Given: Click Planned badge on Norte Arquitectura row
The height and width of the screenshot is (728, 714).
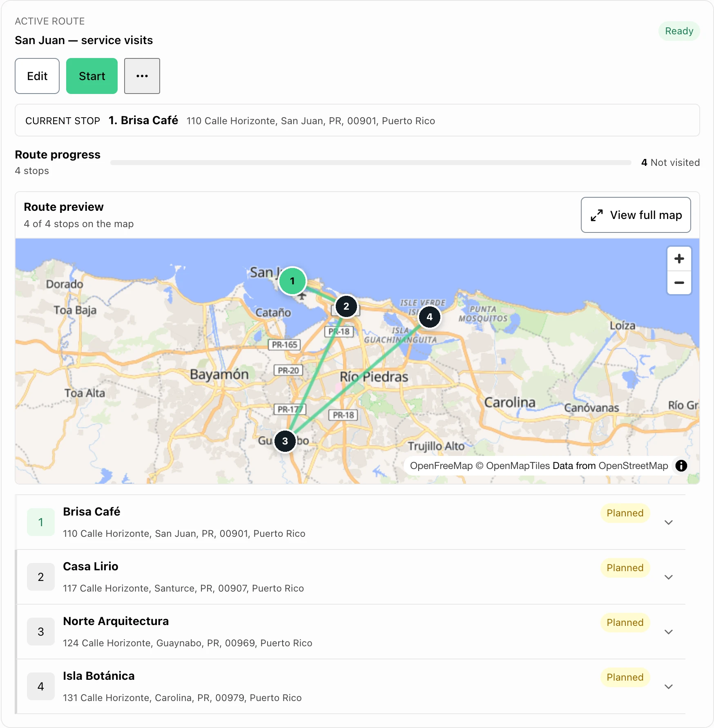Looking at the screenshot, I should (x=625, y=623).
